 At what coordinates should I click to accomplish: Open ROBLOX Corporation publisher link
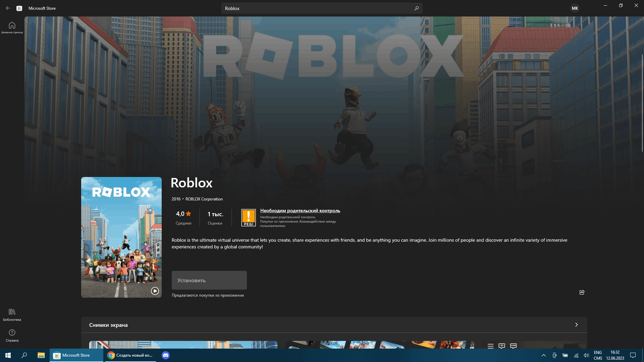(204, 199)
